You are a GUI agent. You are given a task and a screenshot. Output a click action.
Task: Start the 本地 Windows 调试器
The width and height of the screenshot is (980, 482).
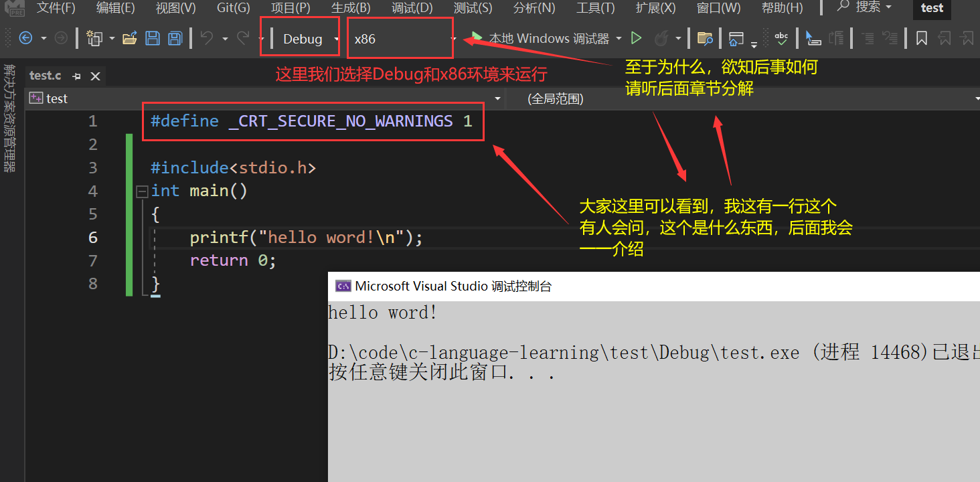coord(541,39)
